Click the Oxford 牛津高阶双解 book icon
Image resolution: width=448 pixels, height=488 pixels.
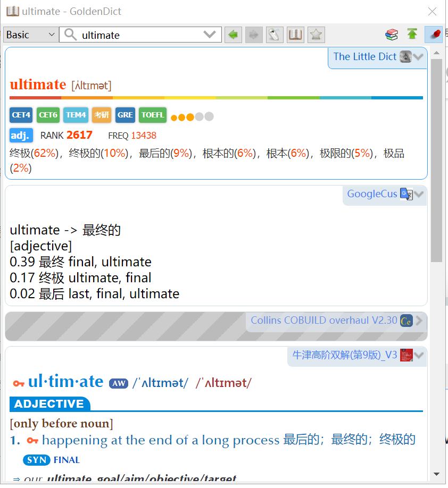coord(406,355)
